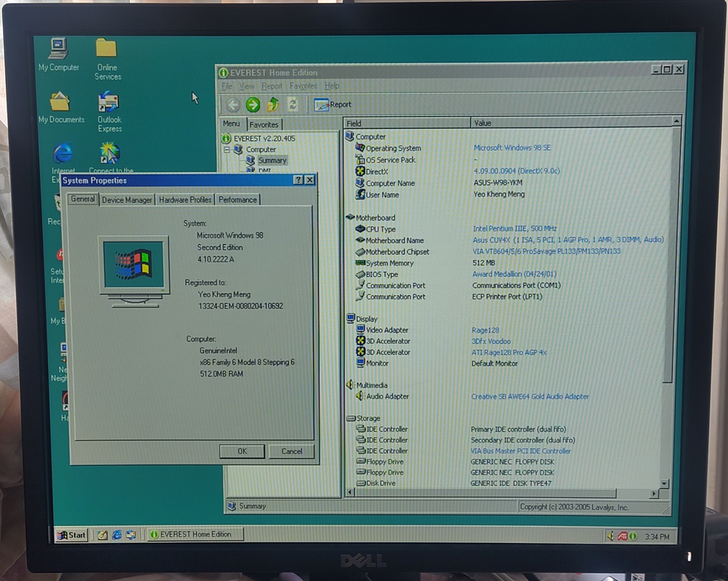Open EVEREST Help menu
The image size is (728, 581).
[x=332, y=86]
